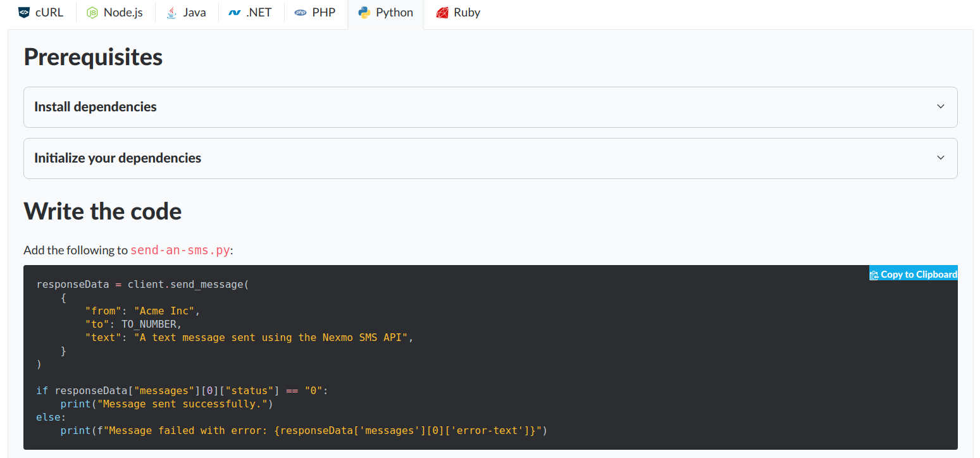Open the Initialize your dependencies section header
The height and width of the screenshot is (458, 980).
pyautogui.click(x=490, y=158)
